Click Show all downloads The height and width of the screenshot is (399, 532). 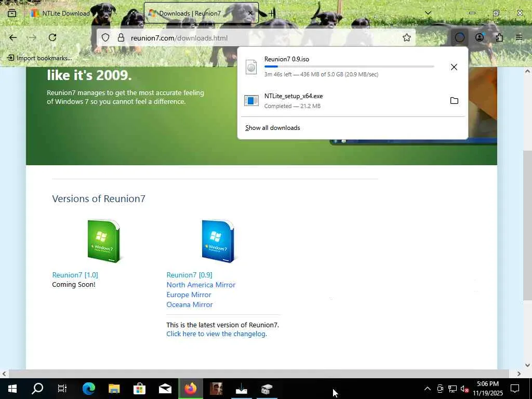click(272, 128)
